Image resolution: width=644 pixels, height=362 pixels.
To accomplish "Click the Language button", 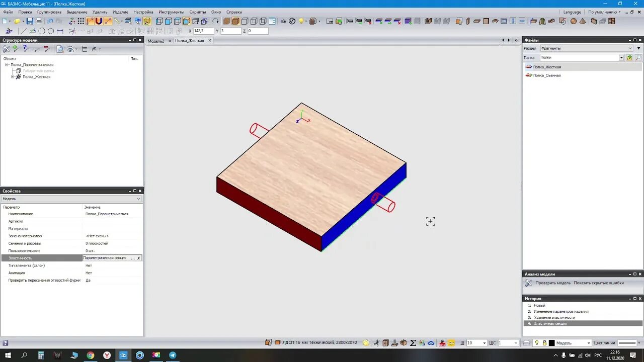I will [x=572, y=12].
